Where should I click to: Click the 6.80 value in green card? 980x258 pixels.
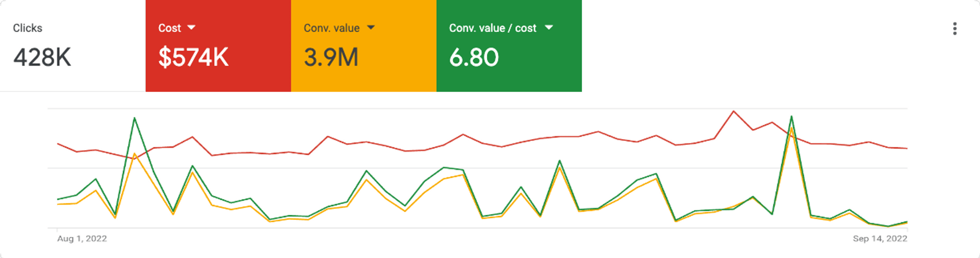click(x=474, y=57)
